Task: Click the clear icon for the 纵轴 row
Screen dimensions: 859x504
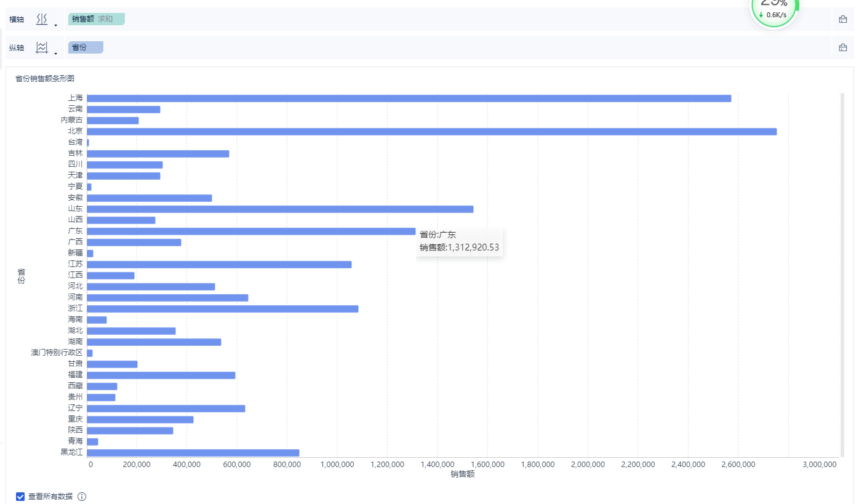Action: tap(842, 48)
